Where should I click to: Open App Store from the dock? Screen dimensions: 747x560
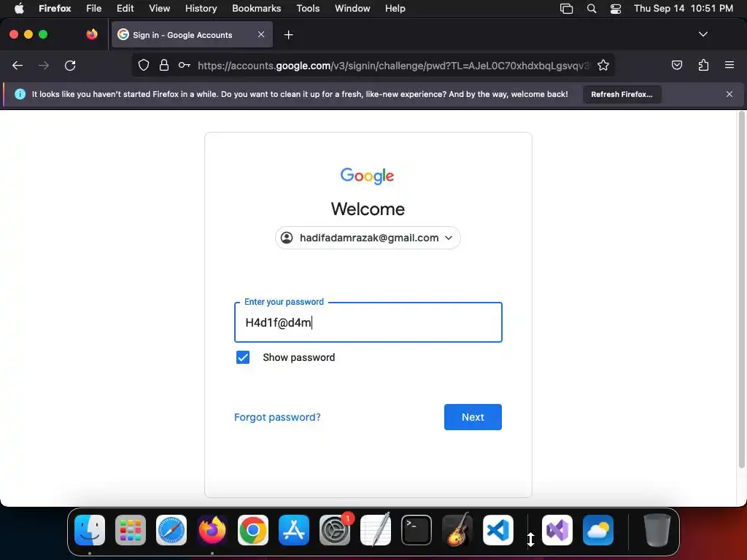[x=294, y=530]
